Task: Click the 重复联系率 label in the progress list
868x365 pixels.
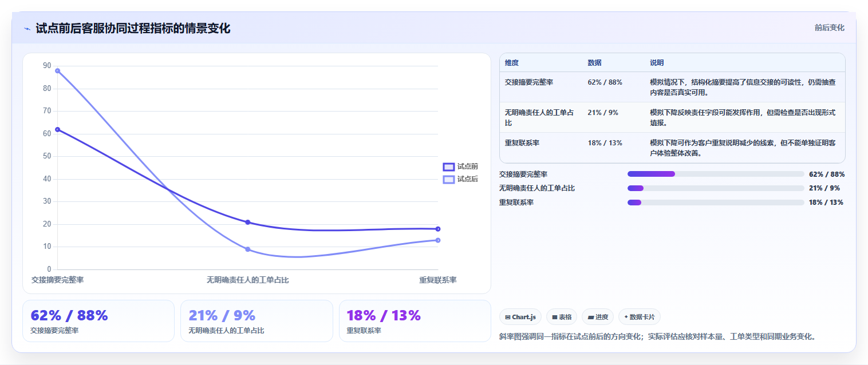Action: (x=516, y=203)
